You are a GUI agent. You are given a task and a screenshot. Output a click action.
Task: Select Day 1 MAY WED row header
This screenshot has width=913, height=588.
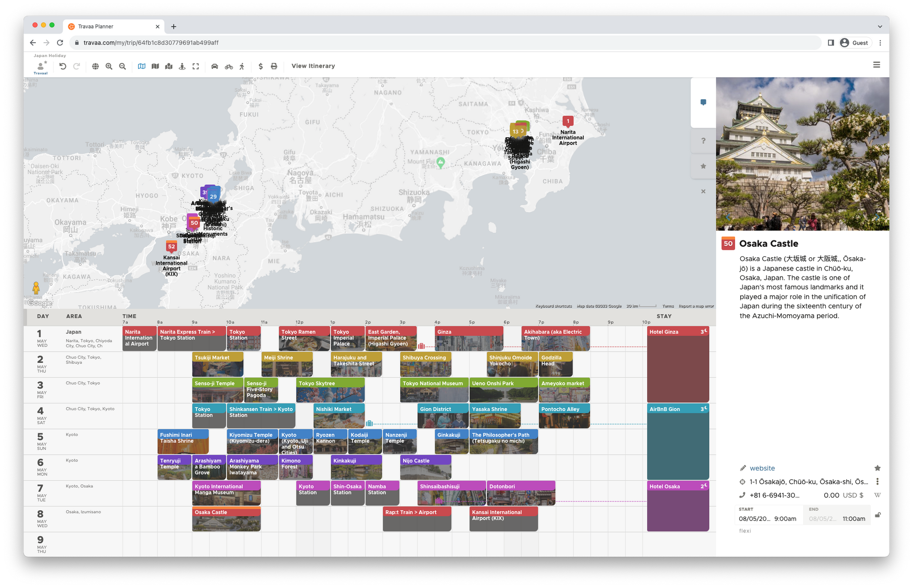41,338
